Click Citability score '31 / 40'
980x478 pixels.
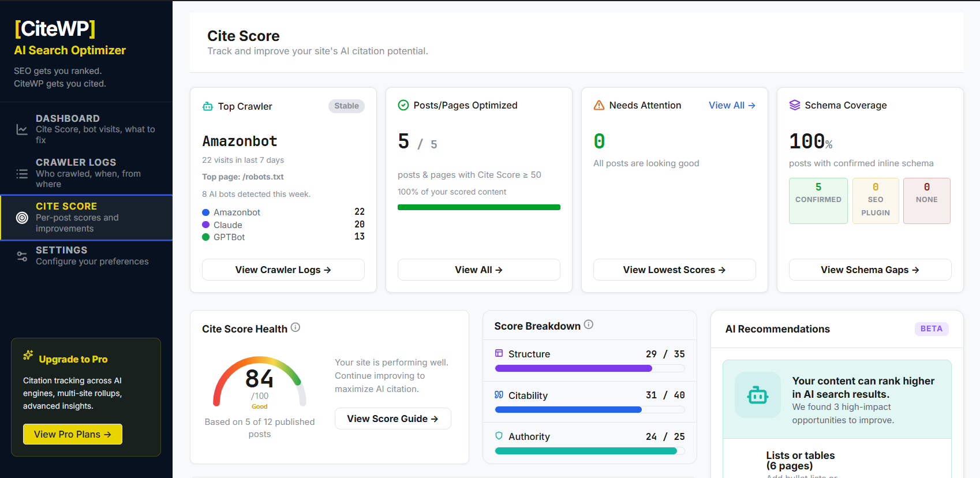[x=665, y=395]
